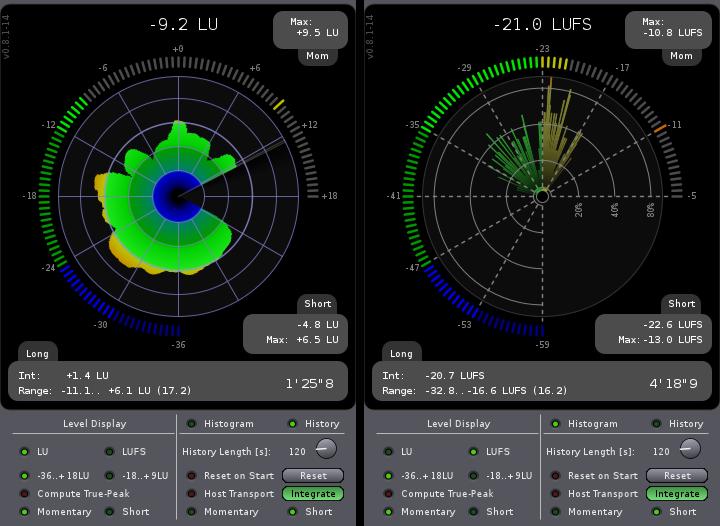720x526 pixels.
Task: Select the Mom tab in right meter
Action: click(x=681, y=56)
